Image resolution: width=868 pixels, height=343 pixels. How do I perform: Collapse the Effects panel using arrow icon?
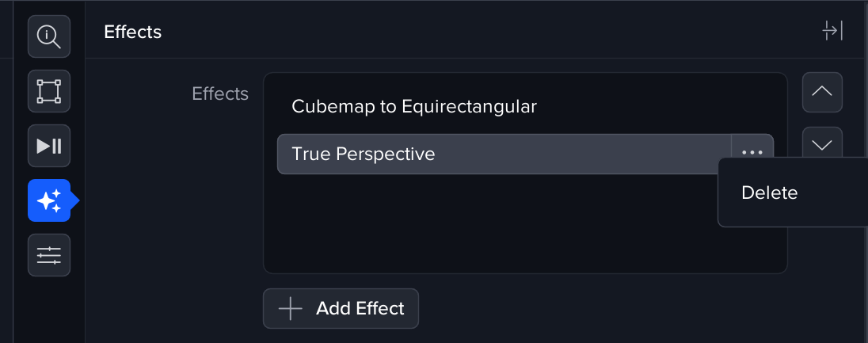832,32
